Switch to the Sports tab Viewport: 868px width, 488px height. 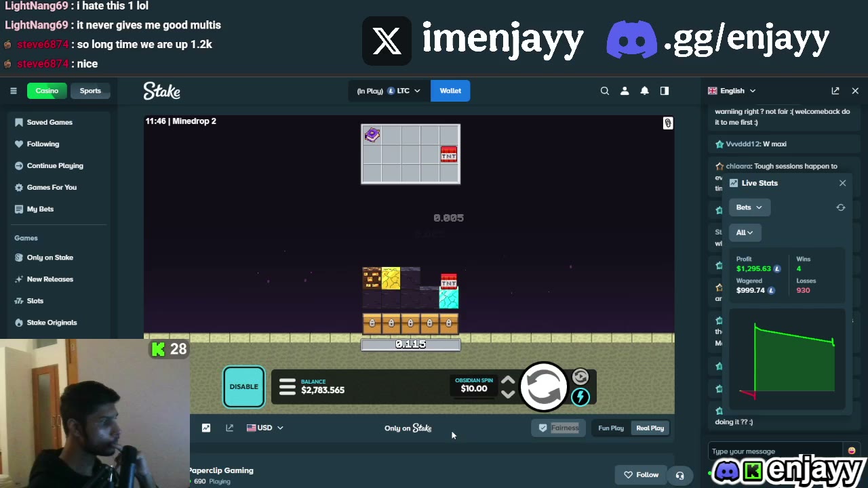[x=90, y=91]
